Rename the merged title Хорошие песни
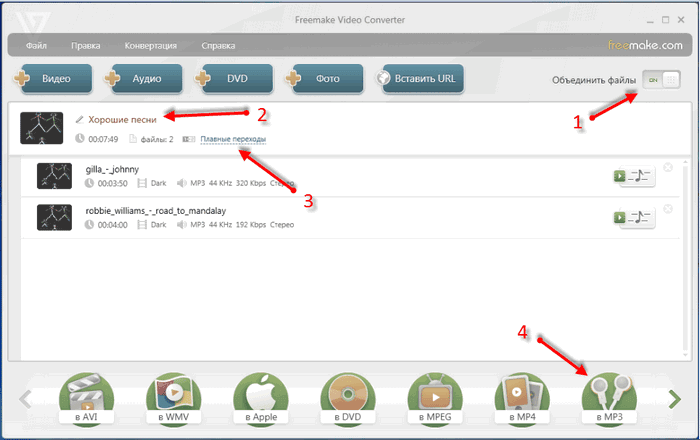 [x=122, y=120]
